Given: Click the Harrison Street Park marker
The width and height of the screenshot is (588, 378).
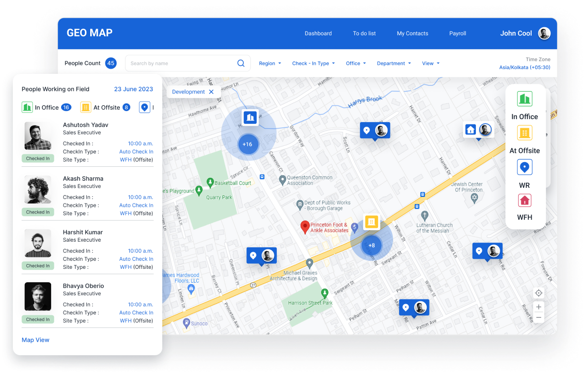Looking at the screenshot, I should 325,293.
